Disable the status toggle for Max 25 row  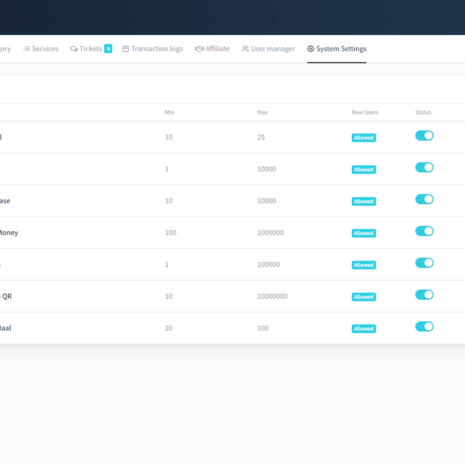424,136
